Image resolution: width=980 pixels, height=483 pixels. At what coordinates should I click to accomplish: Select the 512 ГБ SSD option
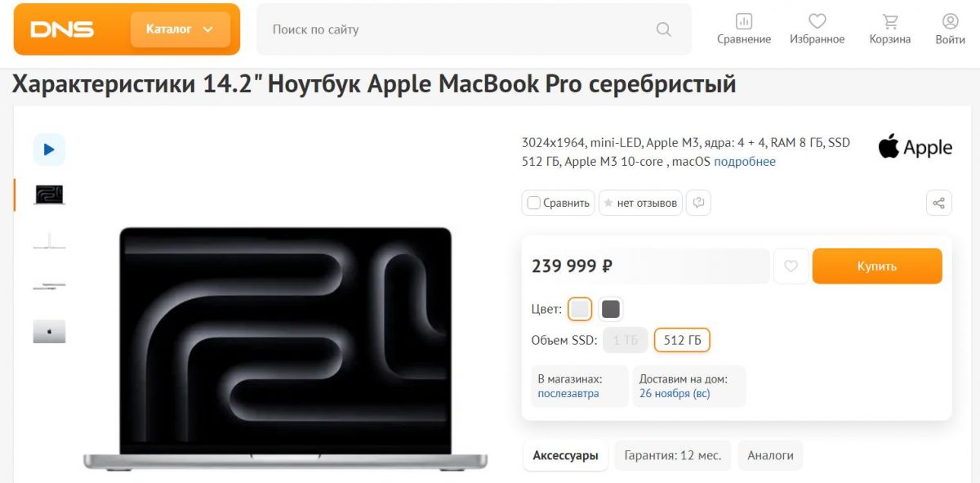click(x=683, y=340)
